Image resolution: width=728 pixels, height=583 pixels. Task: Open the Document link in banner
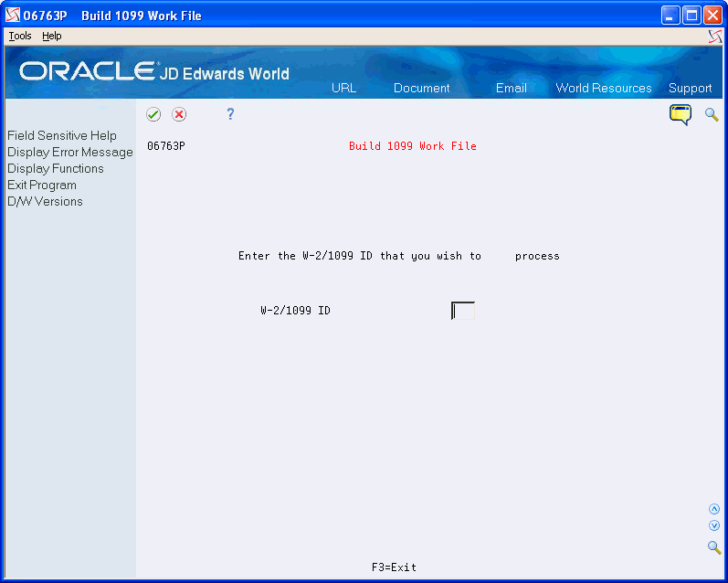tap(421, 88)
